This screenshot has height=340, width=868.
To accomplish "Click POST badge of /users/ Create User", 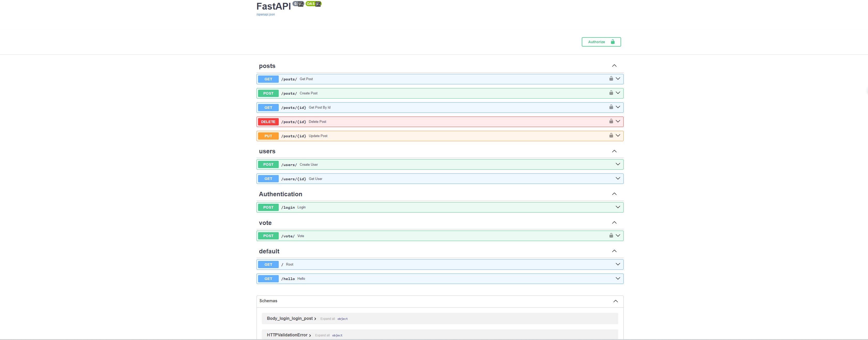I will click(268, 164).
